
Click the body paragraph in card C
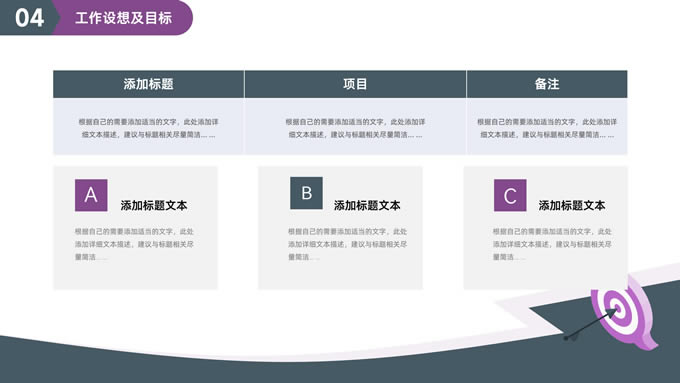pos(552,244)
